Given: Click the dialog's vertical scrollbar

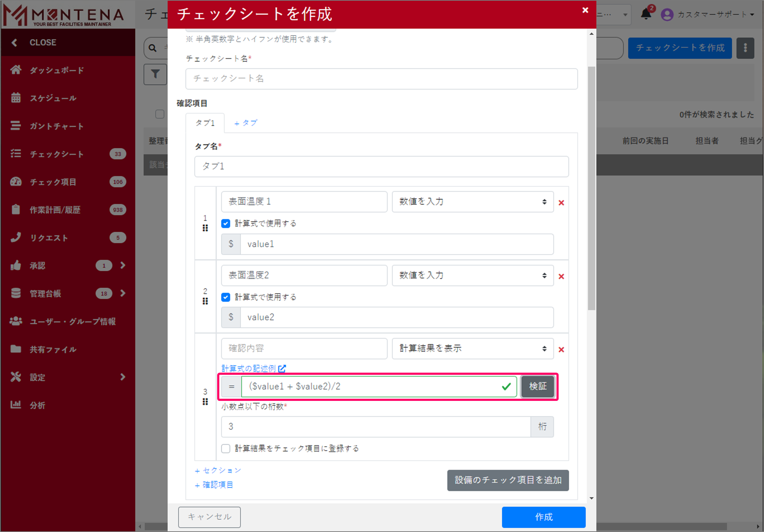Looking at the screenshot, I should tap(591, 188).
